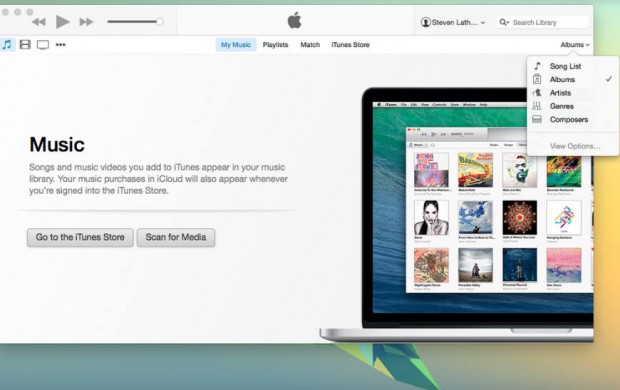The height and width of the screenshot is (390, 620).
Task: Switch to the Movies library icon
Action: point(25,44)
